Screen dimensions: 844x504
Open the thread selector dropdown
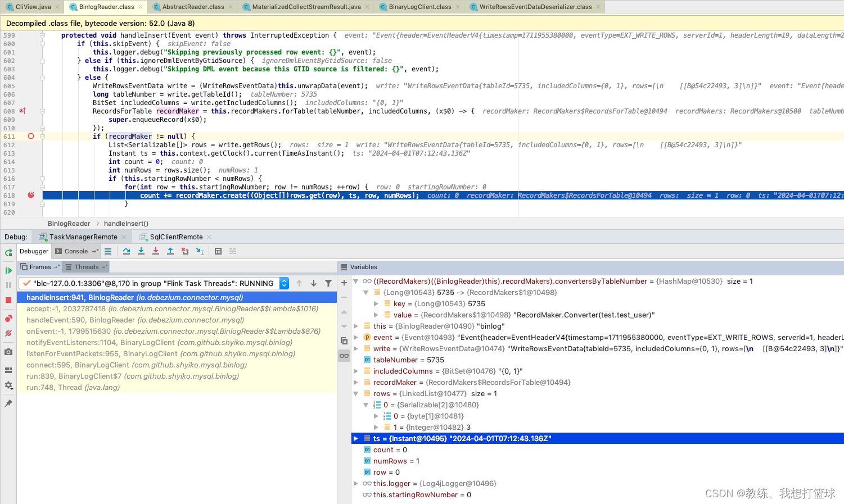click(284, 283)
